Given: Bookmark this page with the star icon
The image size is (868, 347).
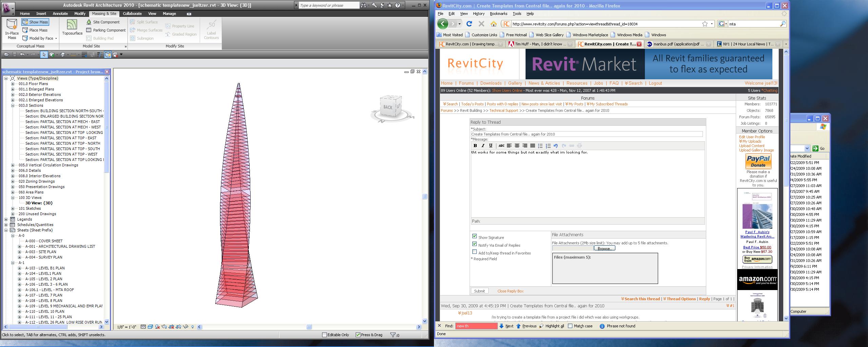Looking at the screenshot, I should click(x=705, y=24).
